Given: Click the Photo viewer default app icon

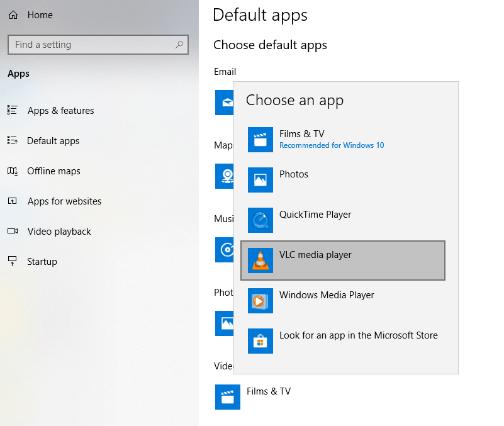Looking at the screenshot, I should point(225,323).
